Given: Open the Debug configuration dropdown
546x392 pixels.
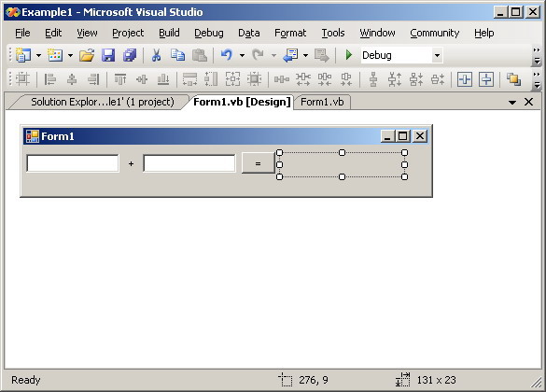Looking at the screenshot, I should click(437, 55).
